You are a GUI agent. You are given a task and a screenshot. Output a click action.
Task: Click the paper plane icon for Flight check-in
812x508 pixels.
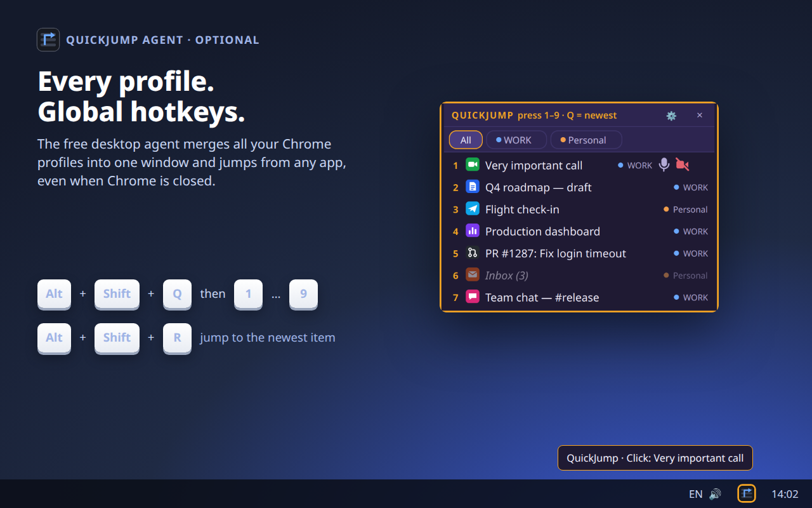click(x=472, y=209)
